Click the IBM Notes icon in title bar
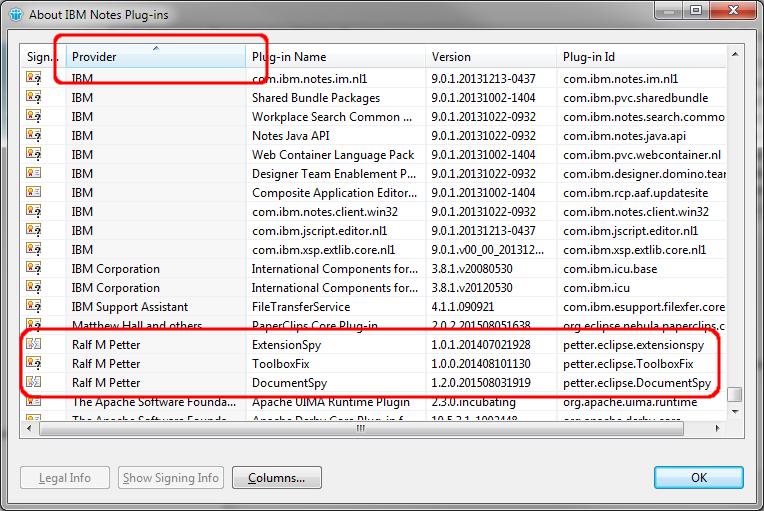The height and width of the screenshot is (511, 764). point(14,14)
